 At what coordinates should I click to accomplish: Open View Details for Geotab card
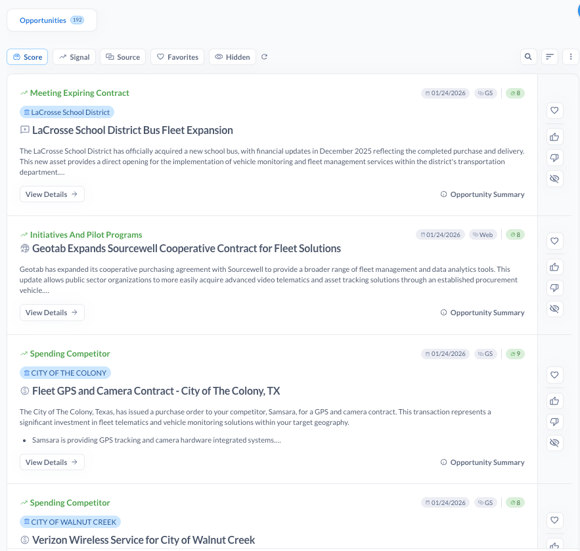point(52,312)
